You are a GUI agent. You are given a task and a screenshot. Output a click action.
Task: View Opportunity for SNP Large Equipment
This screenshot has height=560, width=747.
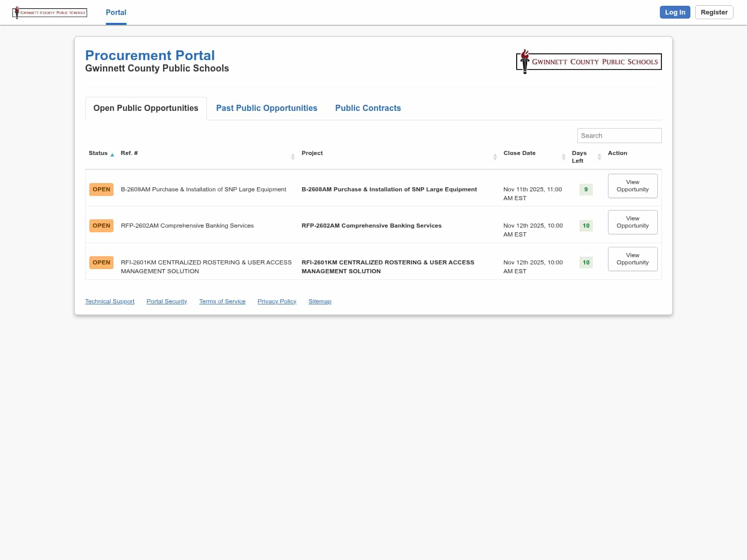coord(632,186)
